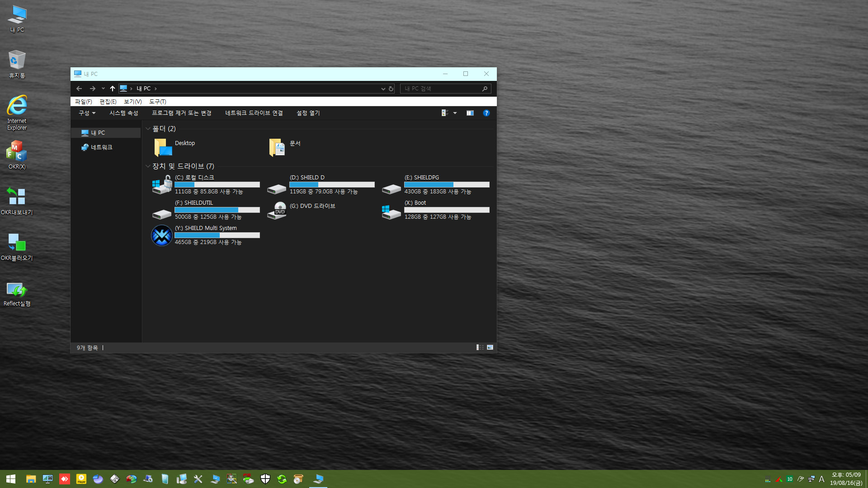Image resolution: width=868 pixels, height=488 pixels.
Task: Collapse the 폴더 (2) group
Action: tap(148, 129)
